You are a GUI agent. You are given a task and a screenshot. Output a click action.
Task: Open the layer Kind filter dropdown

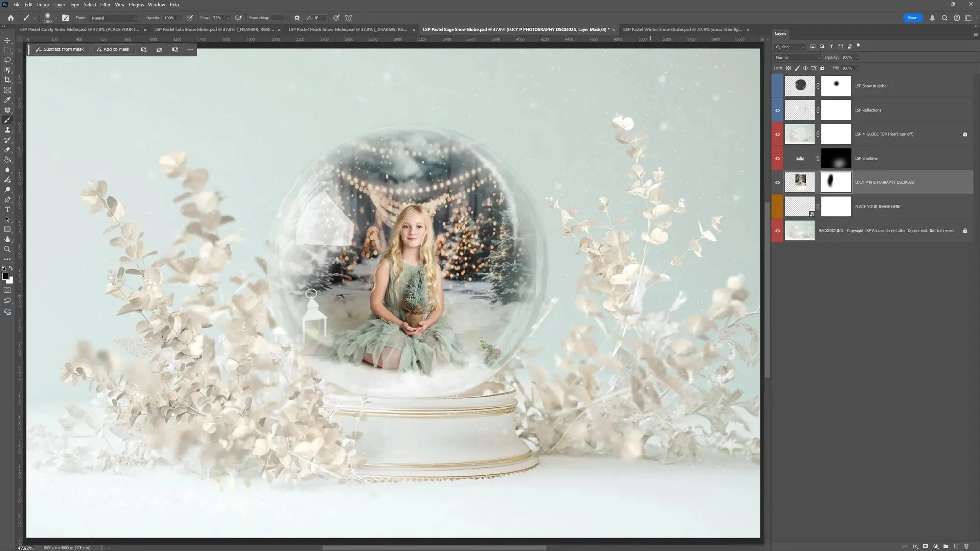[x=790, y=47]
